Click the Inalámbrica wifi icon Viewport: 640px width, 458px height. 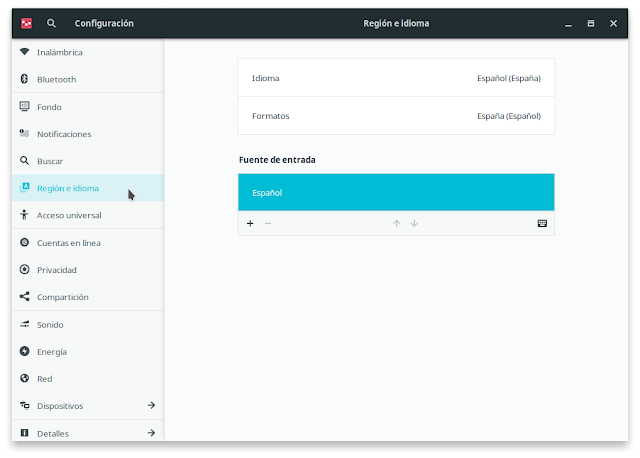(24, 51)
